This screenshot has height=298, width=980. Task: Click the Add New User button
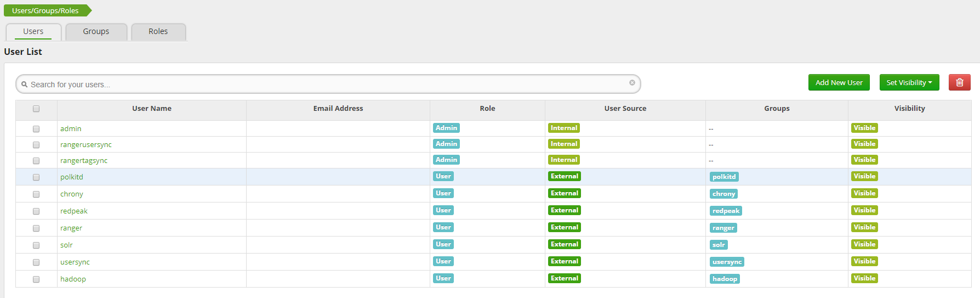(839, 82)
